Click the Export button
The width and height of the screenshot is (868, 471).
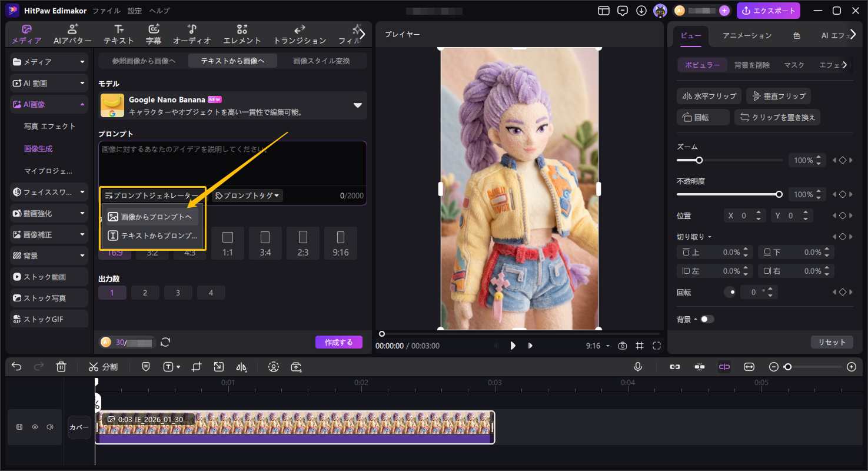[769, 11]
